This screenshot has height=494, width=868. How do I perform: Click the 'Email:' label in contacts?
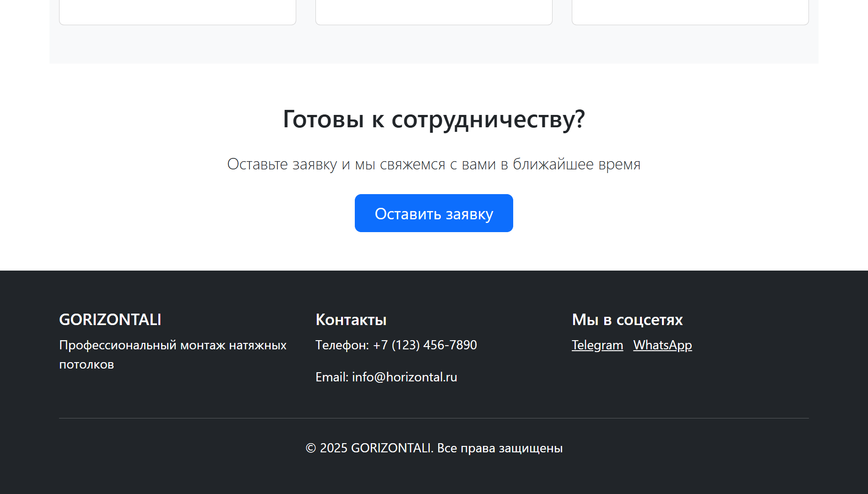(x=331, y=377)
